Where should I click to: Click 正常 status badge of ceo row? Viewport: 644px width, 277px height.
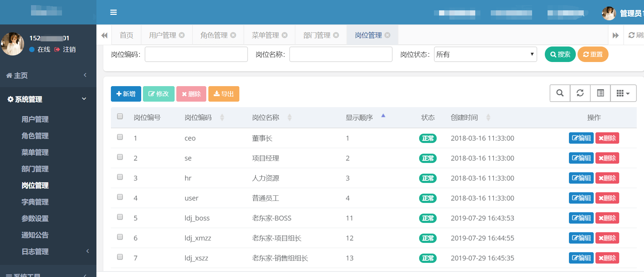(x=428, y=138)
